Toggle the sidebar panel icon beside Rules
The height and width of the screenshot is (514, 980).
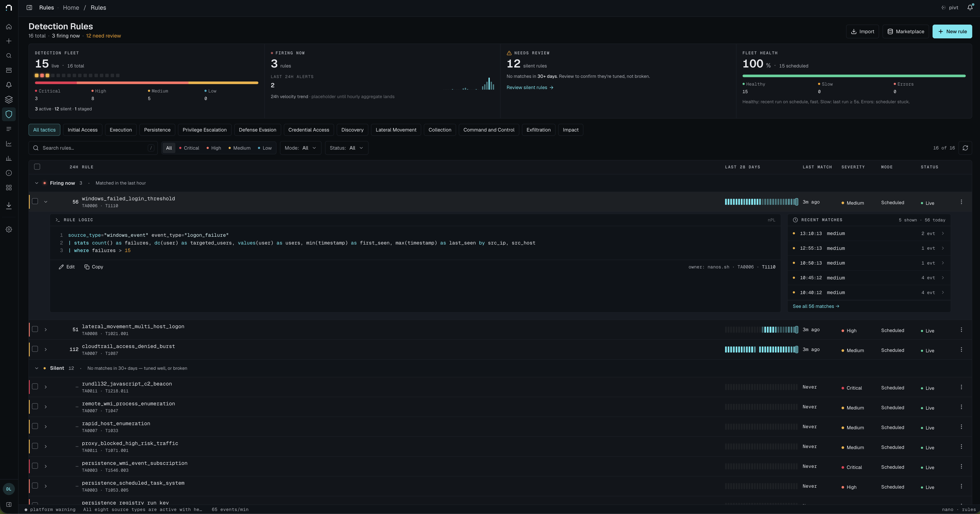click(x=29, y=8)
